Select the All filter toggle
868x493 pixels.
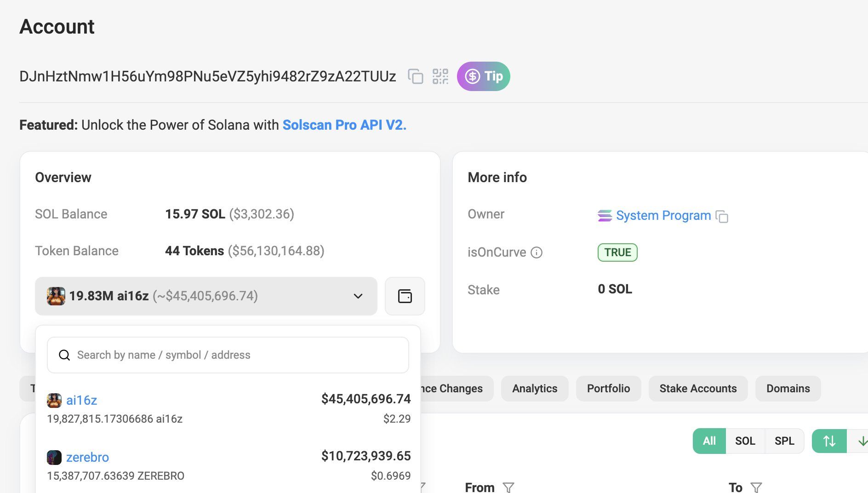(x=709, y=441)
